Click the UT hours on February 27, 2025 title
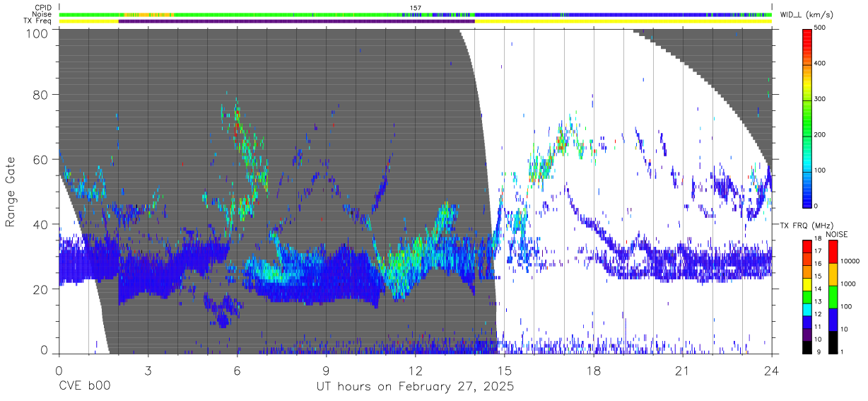This screenshot has height=401, width=868. [415, 387]
